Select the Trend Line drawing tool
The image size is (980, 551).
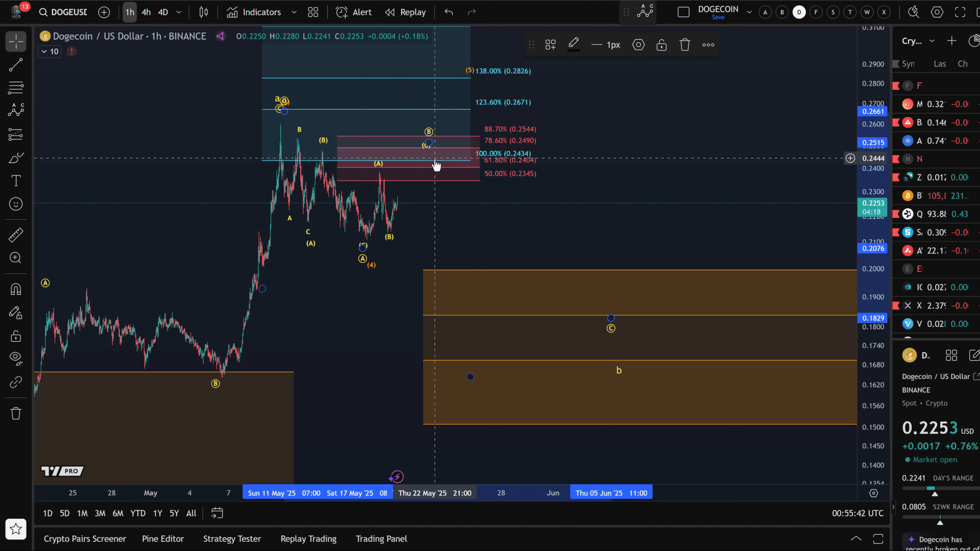click(x=16, y=65)
